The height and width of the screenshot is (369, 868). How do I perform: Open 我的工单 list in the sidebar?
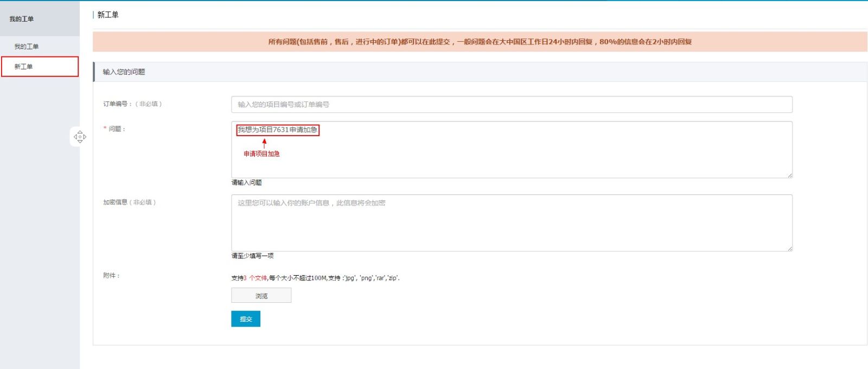tap(27, 47)
